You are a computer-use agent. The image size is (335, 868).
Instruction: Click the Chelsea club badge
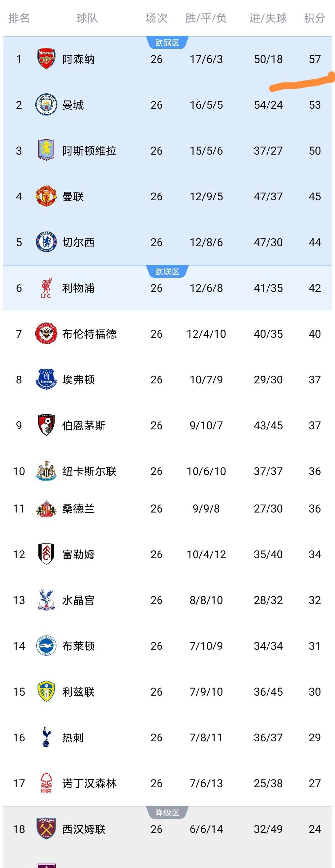tap(46, 242)
